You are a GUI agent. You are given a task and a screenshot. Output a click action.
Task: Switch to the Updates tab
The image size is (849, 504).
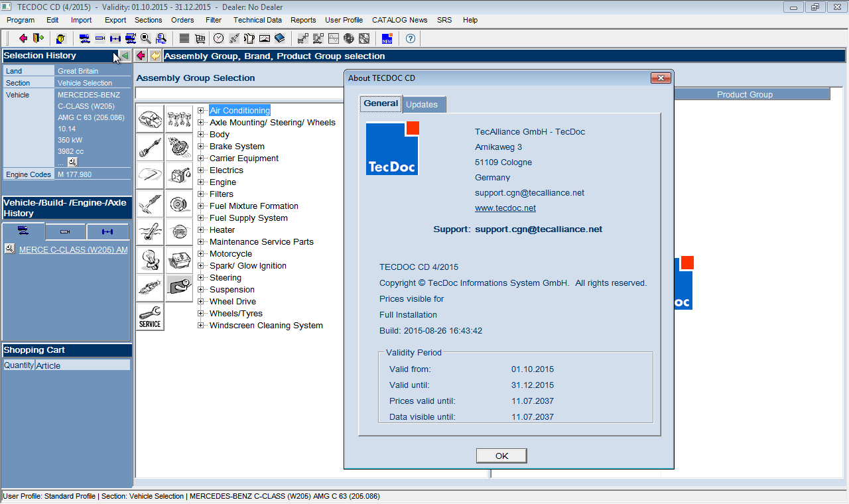pos(422,105)
